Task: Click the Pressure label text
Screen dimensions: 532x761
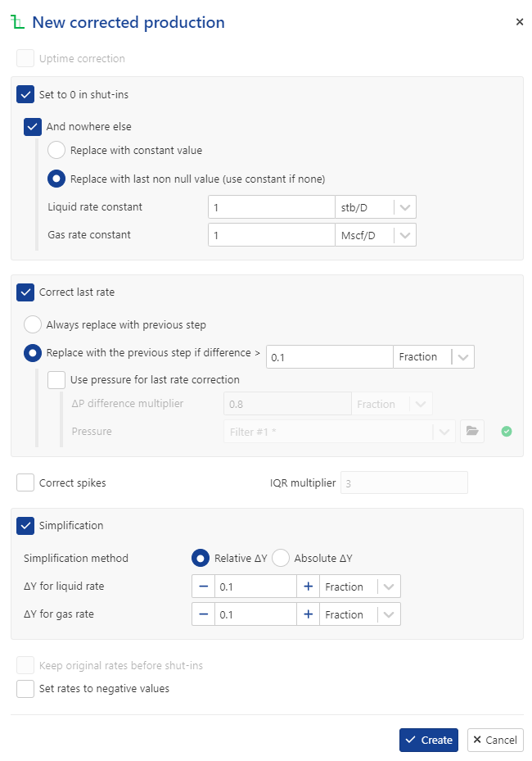Action: tap(91, 431)
